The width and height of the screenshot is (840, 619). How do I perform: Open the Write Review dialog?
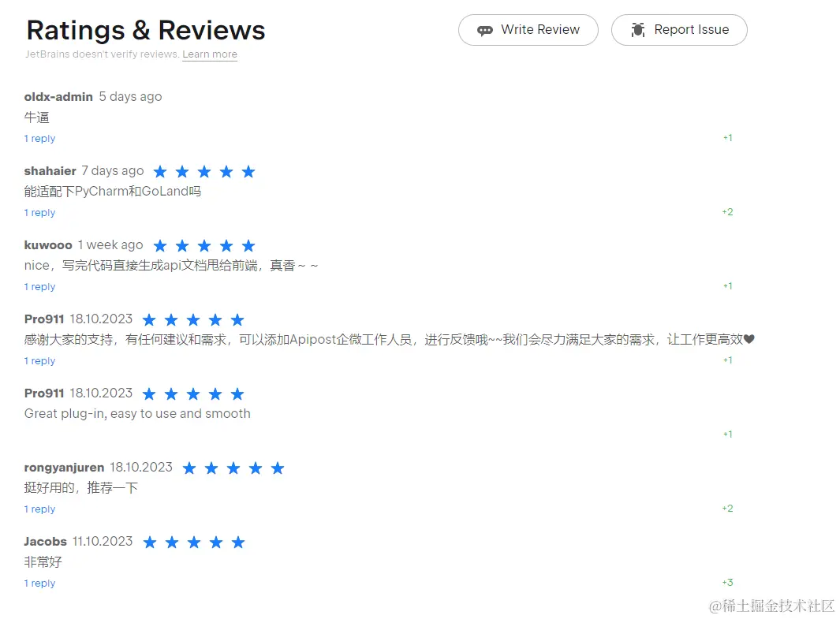(x=528, y=29)
